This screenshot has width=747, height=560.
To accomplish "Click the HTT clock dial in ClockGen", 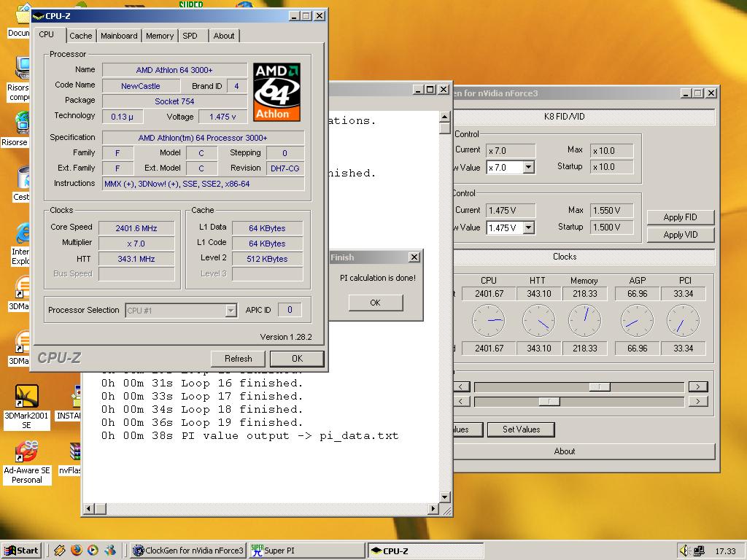I will click(539, 321).
